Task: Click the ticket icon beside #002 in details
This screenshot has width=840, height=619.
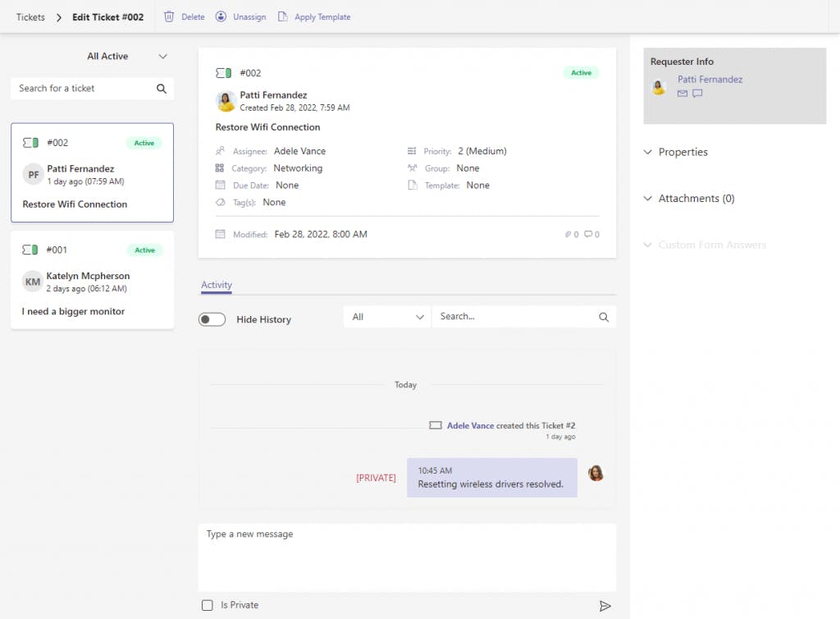Action: 223,73
